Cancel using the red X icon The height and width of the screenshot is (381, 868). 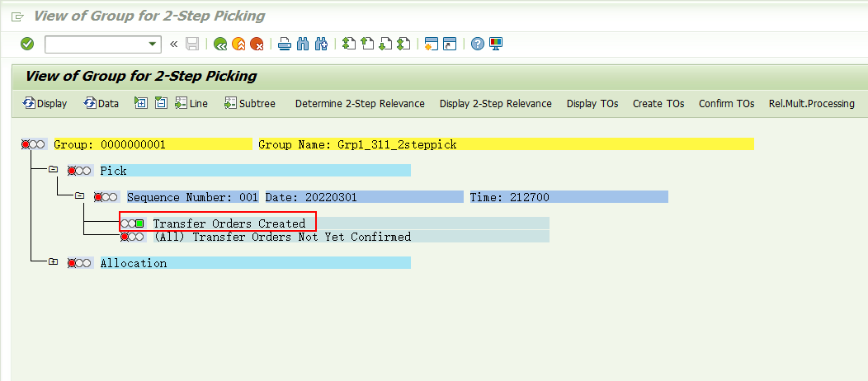[x=257, y=45]
